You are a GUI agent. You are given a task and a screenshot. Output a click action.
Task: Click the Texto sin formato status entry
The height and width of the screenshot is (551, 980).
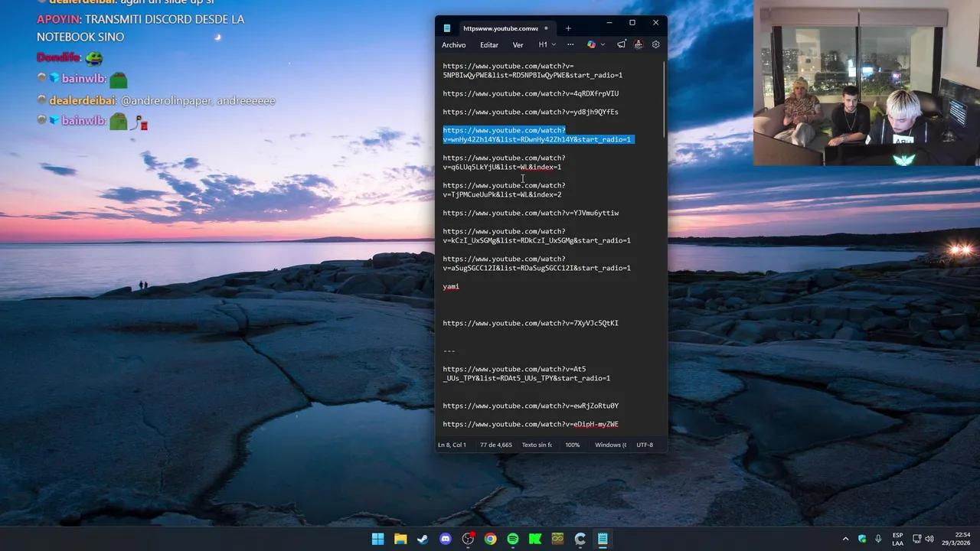tap(537, 445)
